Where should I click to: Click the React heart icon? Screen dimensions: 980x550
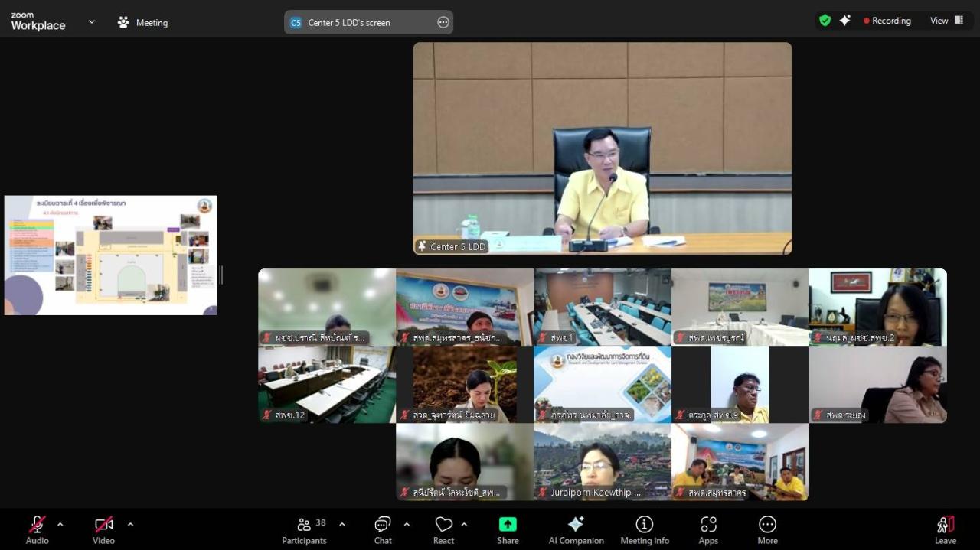(x=443, y=529)
